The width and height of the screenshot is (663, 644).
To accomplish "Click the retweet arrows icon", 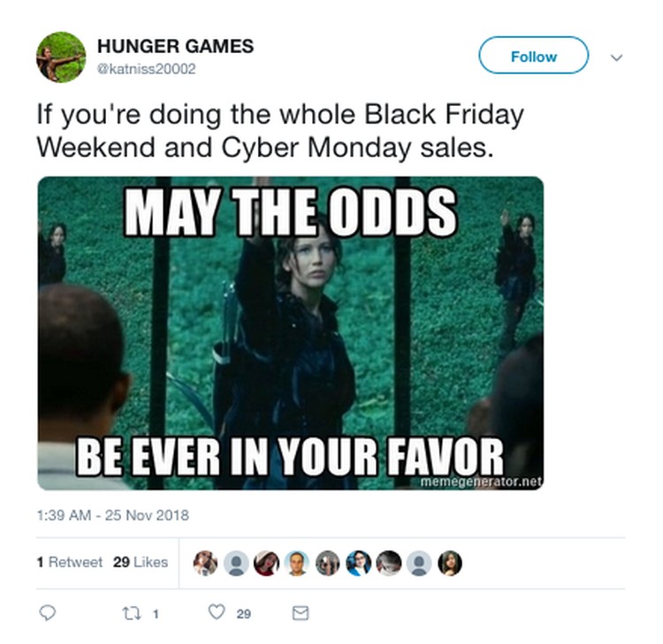I will tap(131, 613).
